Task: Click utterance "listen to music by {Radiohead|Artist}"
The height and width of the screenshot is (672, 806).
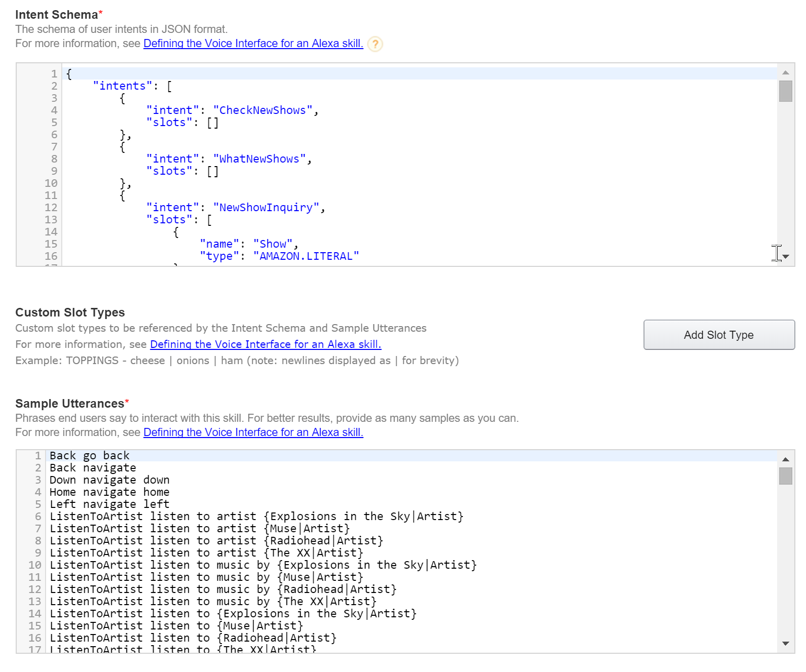Action: click(x=223, y=589)
